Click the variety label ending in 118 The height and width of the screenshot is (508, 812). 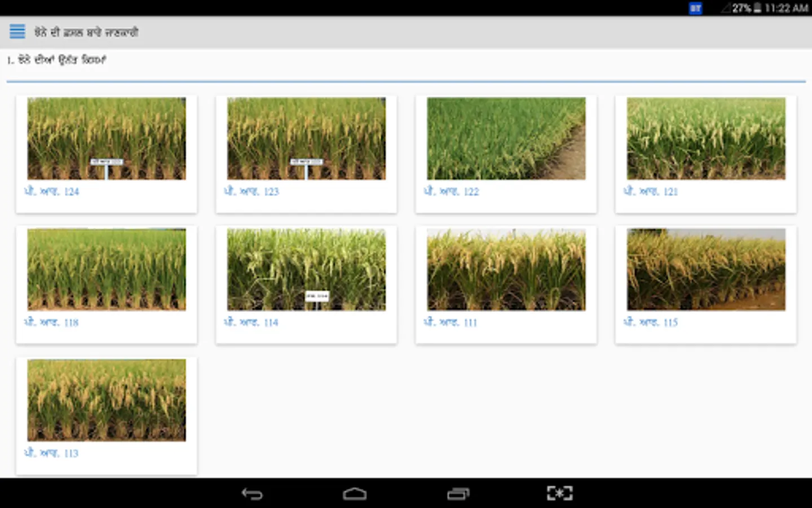click(51, 322)
